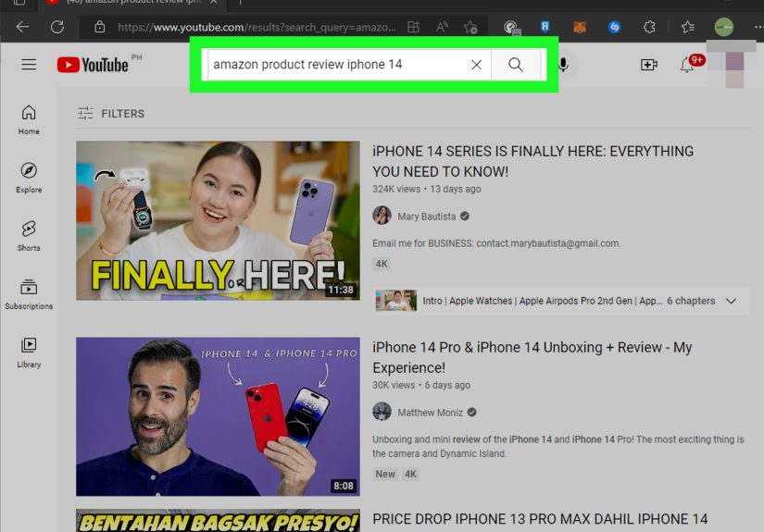This screenshot has width=764, height=532.
Task: Open the iPHONE 14 SERIES IS FINALLY HERE title
Action: [532, 161]
